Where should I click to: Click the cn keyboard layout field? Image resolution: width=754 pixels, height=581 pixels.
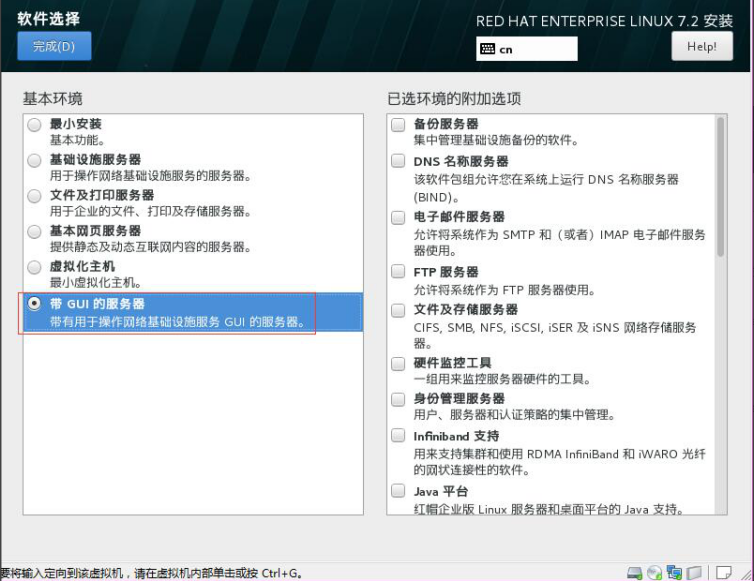click(527, 49)
